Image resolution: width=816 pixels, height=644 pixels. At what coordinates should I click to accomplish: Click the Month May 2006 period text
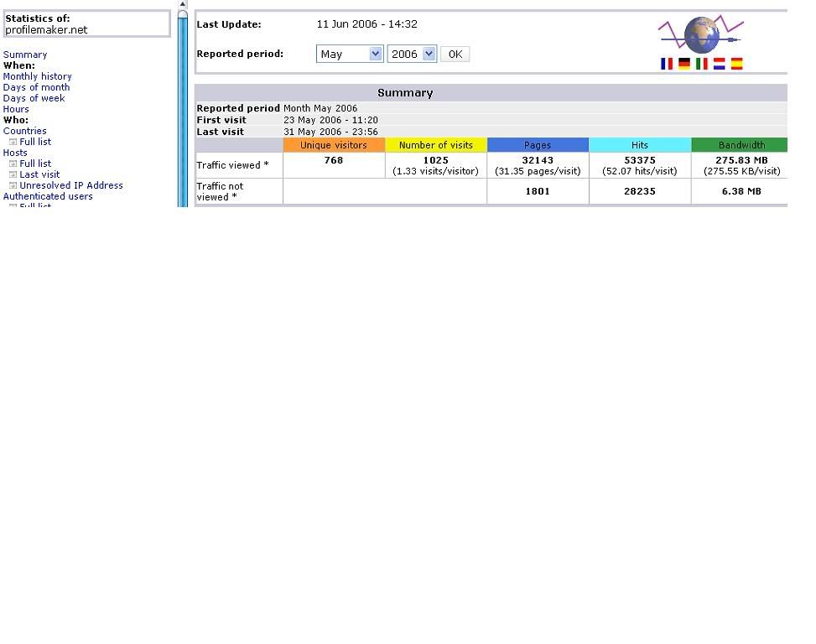(320, 108)
